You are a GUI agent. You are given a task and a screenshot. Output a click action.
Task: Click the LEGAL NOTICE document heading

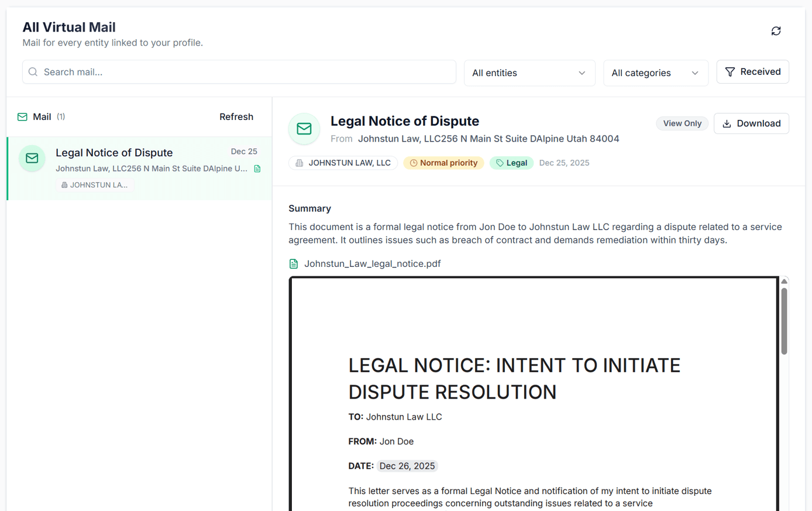click(515, 379)
